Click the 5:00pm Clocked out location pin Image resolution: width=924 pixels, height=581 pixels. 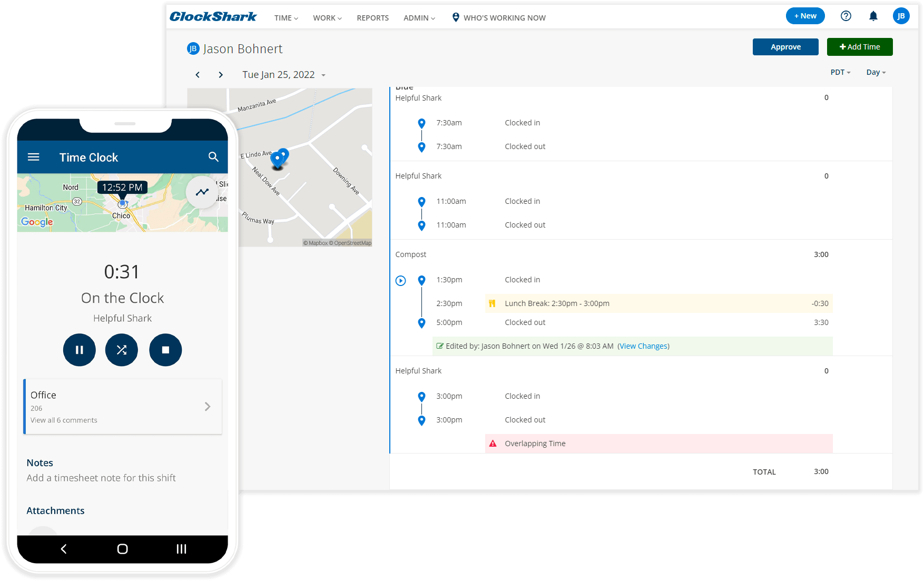[x=421, y=323]
